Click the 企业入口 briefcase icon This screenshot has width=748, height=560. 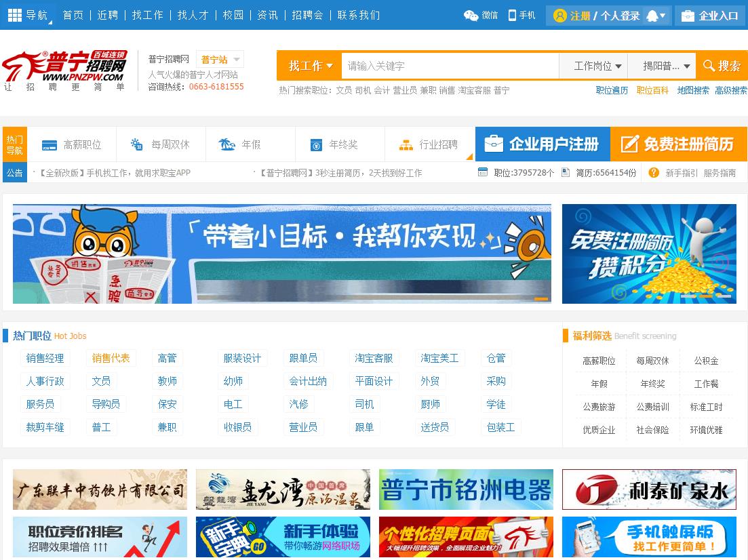click(x=688, y=16)
